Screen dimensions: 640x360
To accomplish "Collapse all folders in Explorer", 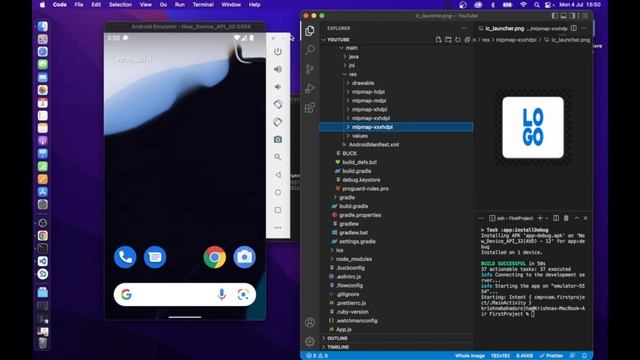I will pyautogui.click(x=467, y=40).
